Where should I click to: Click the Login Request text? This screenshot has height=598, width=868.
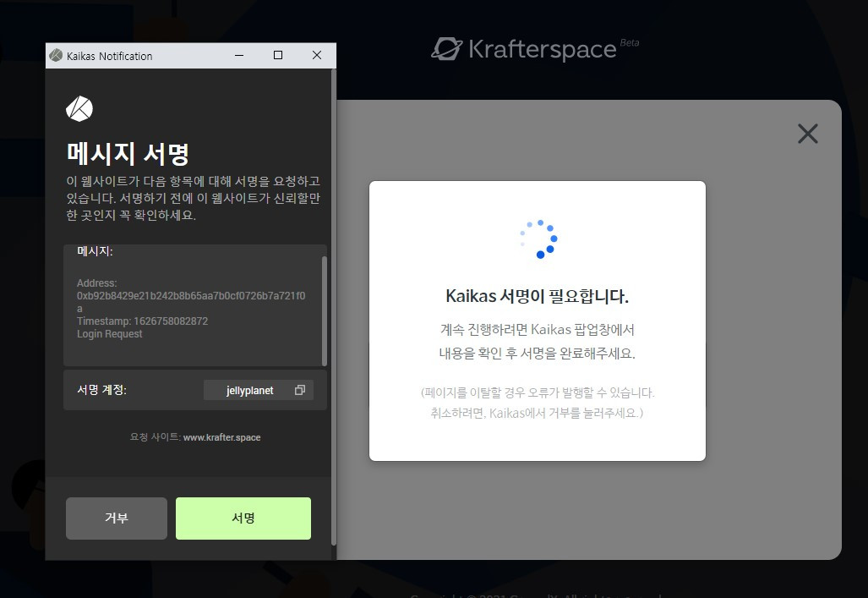(x=110, y=333)
